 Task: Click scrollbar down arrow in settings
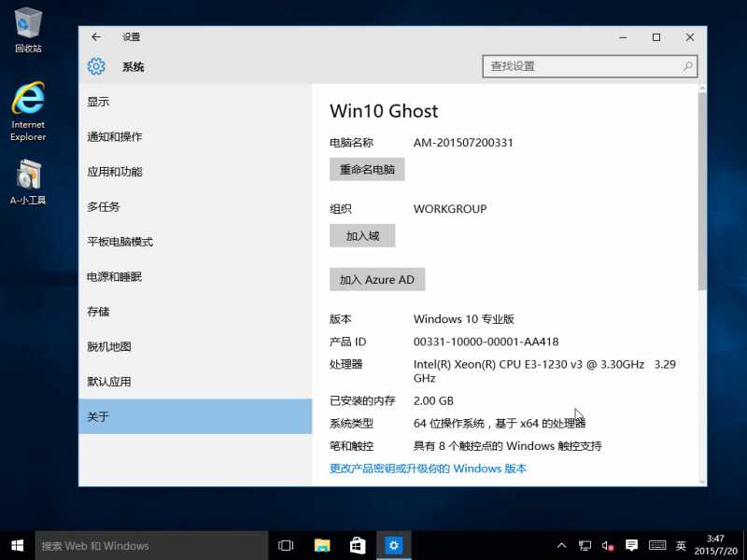[x=702, y=482]
